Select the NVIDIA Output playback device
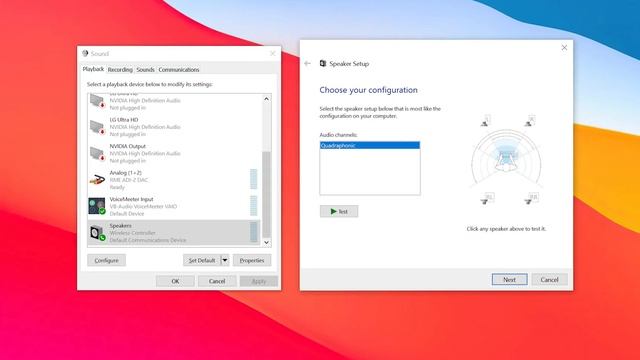The image size is (640, 360). coord(174,153)
